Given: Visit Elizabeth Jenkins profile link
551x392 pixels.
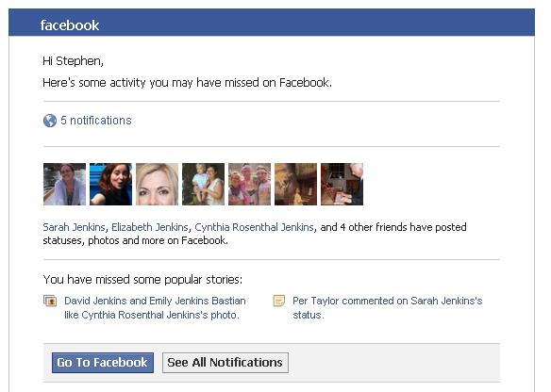Looking at the screenshot, I should [150, 227].
